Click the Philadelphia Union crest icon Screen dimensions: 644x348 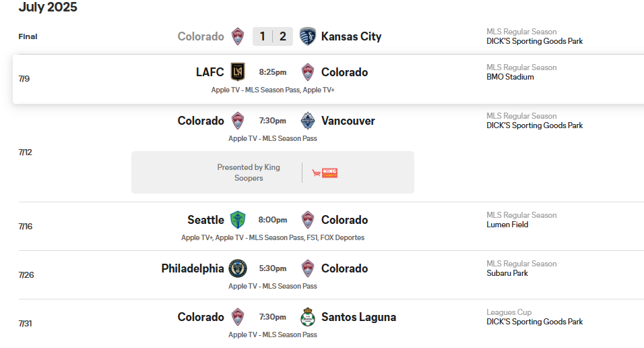238,268
